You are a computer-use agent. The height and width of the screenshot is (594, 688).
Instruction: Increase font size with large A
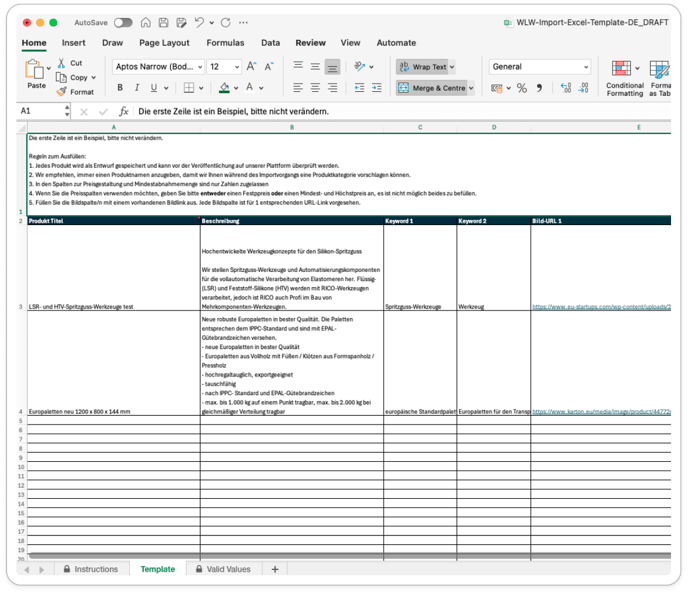click(251, 66)
